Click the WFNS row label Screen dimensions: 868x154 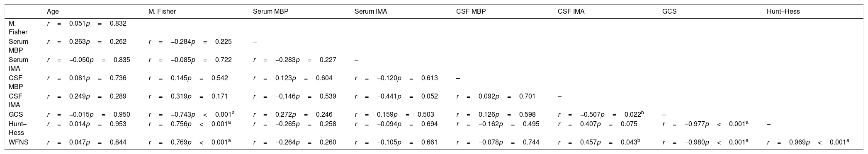(x=17, y=142)
